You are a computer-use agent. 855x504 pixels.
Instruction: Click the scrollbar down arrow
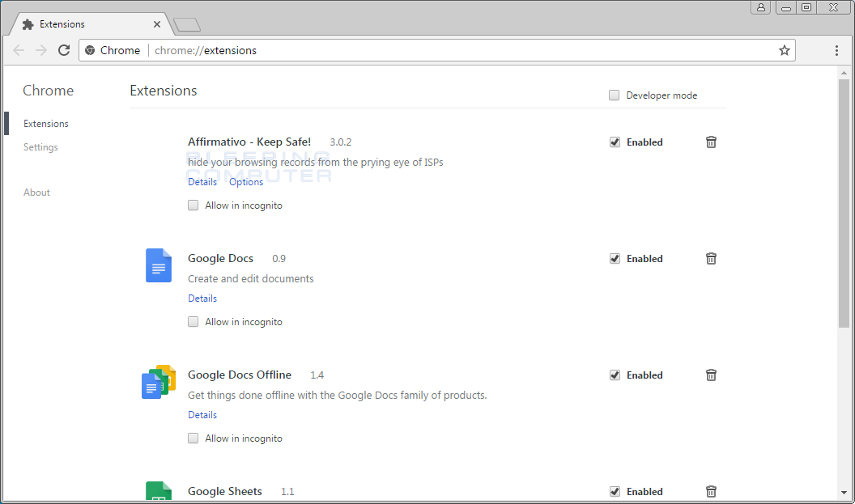pyautogui.click(x=844, y=493)
